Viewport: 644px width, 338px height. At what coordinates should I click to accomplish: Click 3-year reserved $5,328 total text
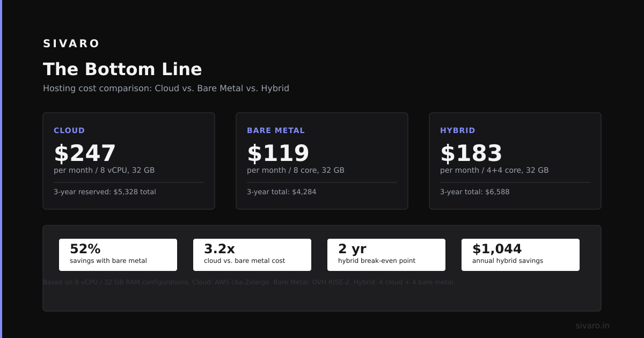(x=105, y=192)
